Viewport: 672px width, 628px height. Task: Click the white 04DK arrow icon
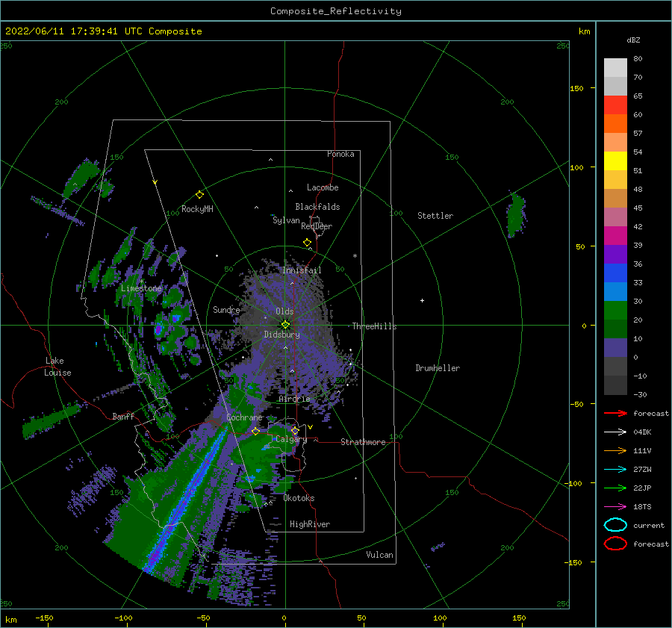(615, 432)
